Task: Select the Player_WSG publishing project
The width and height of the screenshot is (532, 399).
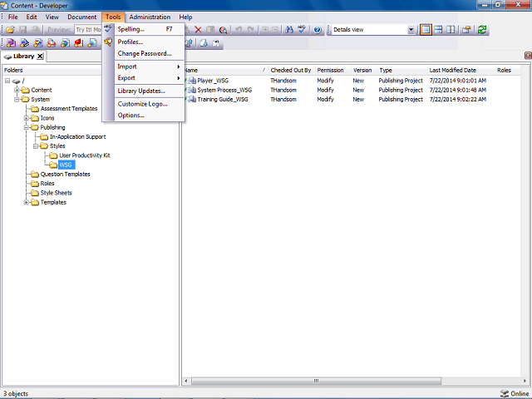Action: (213, 81)
